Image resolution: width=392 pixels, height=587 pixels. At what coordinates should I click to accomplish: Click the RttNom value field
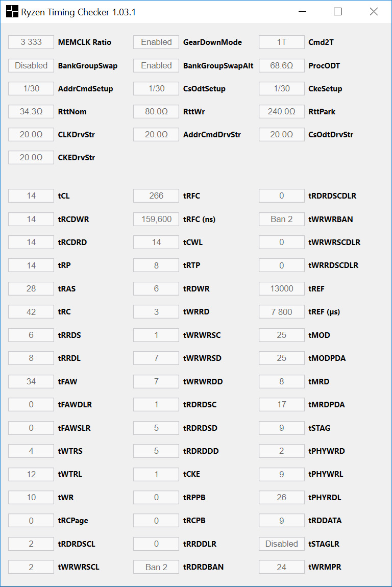coord(31,111)
